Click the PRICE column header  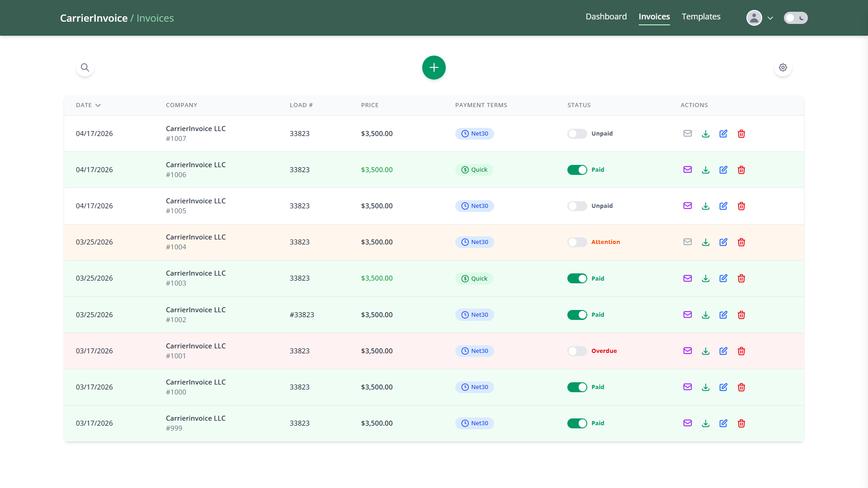[370, 105]
